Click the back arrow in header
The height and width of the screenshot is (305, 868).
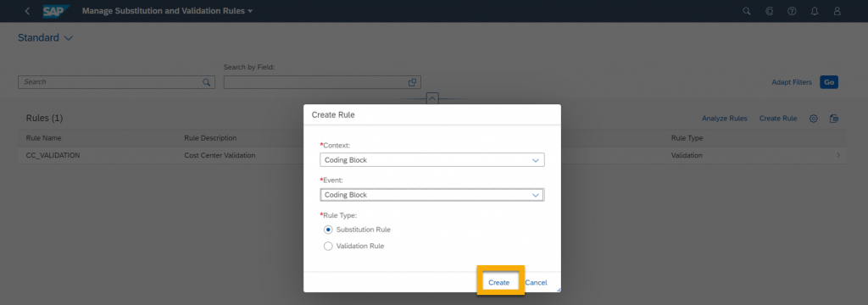[x=28, y=11]
